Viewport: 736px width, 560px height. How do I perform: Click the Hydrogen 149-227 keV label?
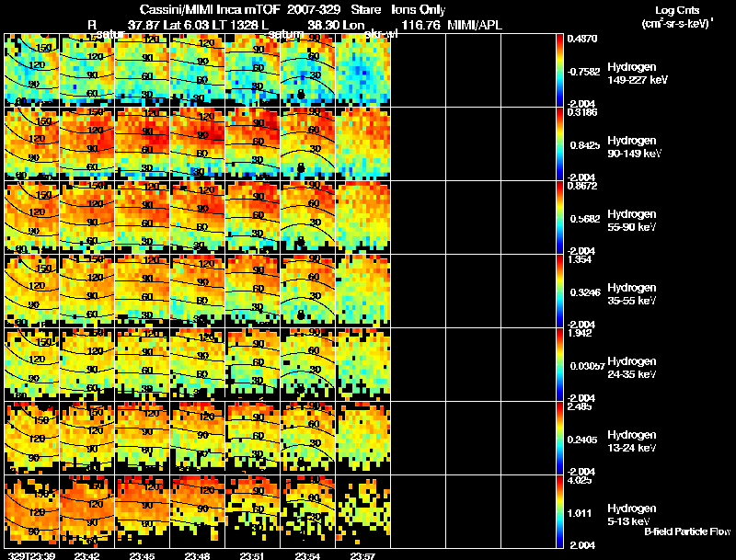(638, 74)
